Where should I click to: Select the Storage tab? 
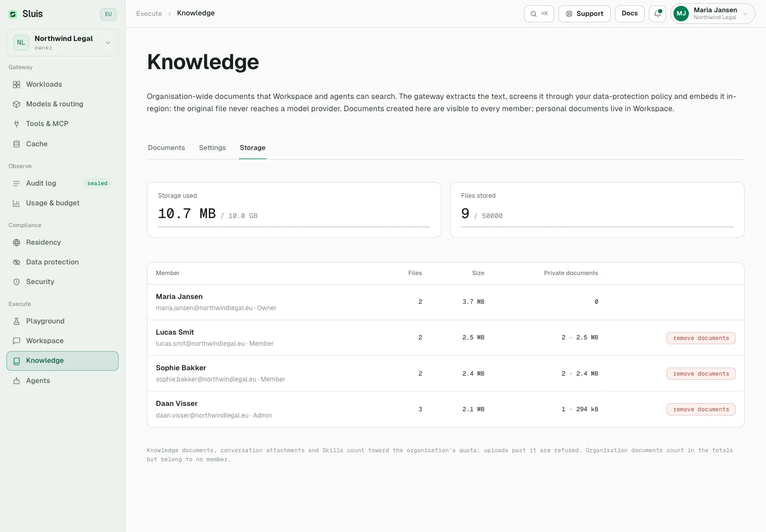[253, 148]
